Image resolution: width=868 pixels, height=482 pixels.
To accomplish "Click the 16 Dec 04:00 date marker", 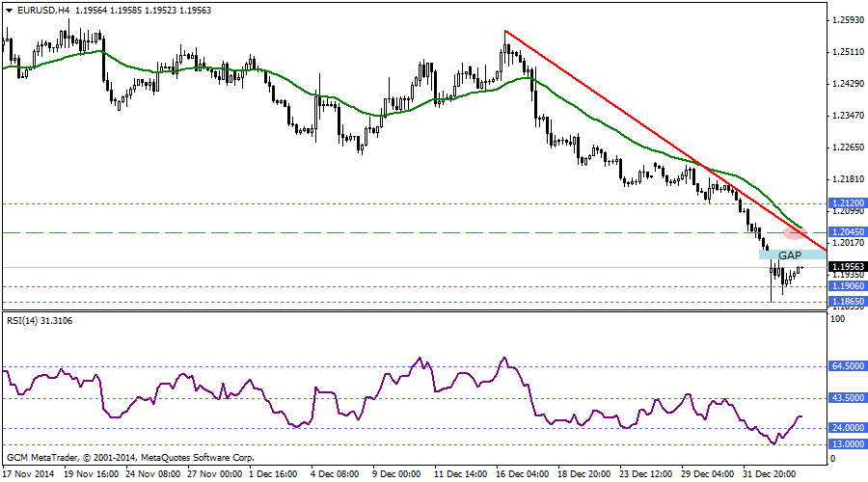I will 523,474.
